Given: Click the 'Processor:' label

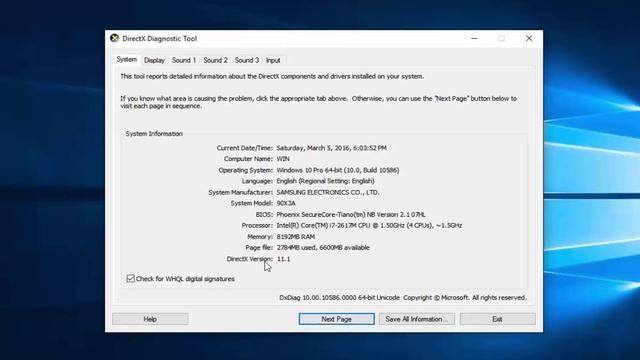Looking at the screenshot, I should (257, 226).
